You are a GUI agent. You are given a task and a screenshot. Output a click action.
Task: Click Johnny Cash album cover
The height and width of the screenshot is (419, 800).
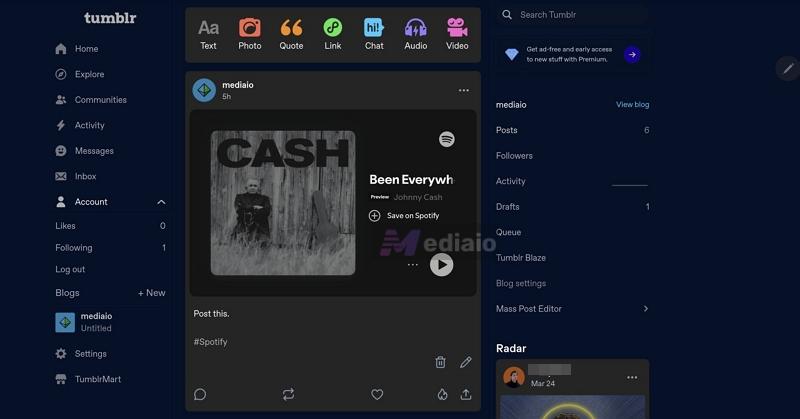click(x=283, y=203)
